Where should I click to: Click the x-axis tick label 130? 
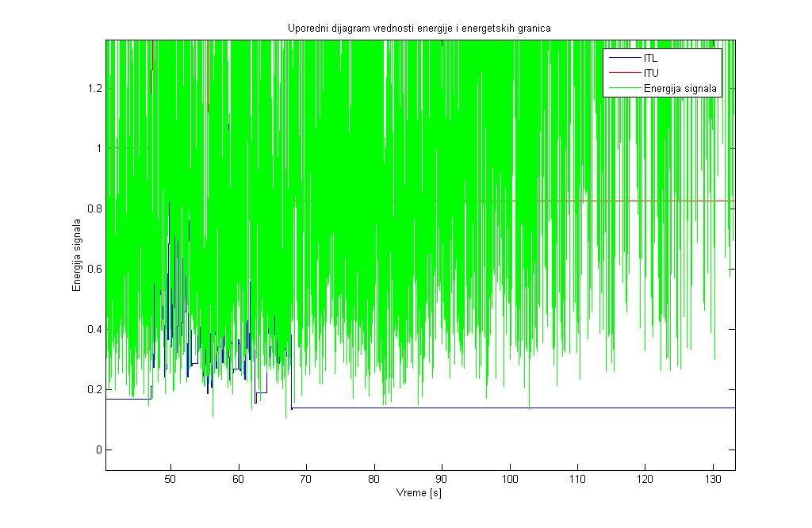click(x=713, y=480)
